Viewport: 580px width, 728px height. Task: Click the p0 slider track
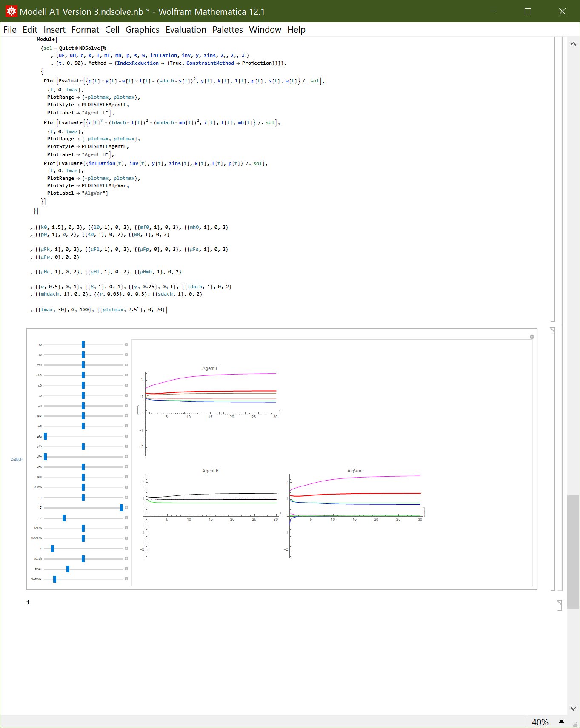[x=83, y=385]
